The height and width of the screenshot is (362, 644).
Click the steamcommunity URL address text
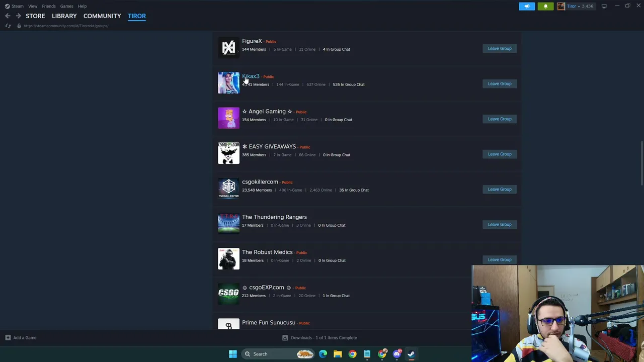[66, 26]
